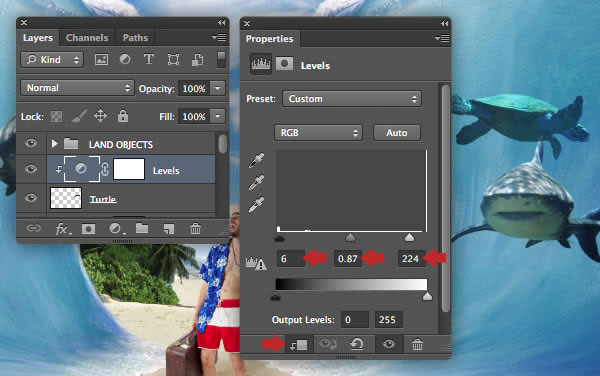600x376 pixels.
Task: Hide the LAND OBJECTS group
Action: (31, 143)
